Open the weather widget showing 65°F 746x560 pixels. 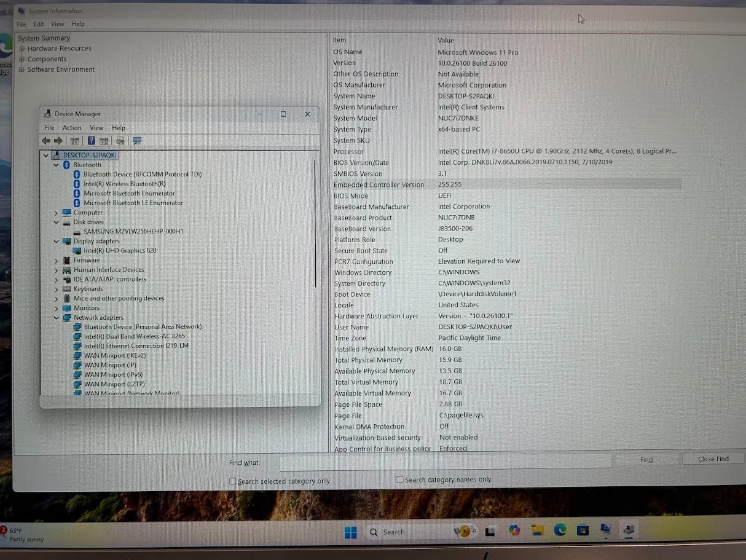coord(23,534)
